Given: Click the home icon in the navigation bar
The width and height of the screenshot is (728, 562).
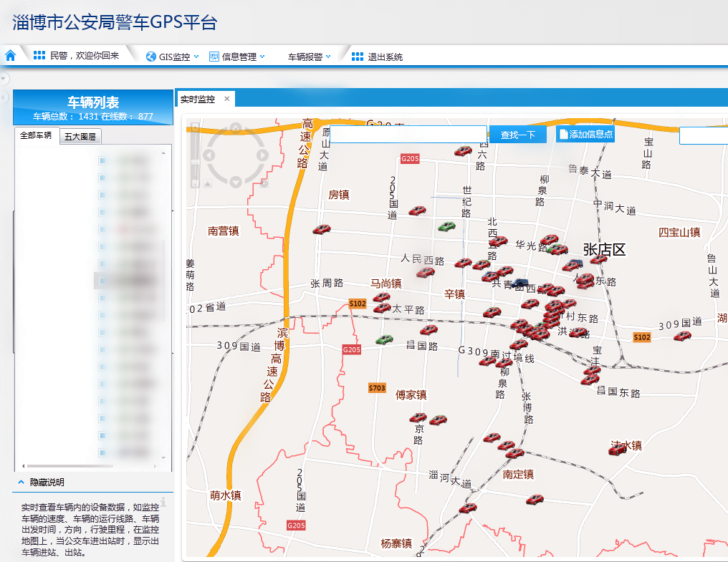Looking at the screenshot, I should coord(10,56).
